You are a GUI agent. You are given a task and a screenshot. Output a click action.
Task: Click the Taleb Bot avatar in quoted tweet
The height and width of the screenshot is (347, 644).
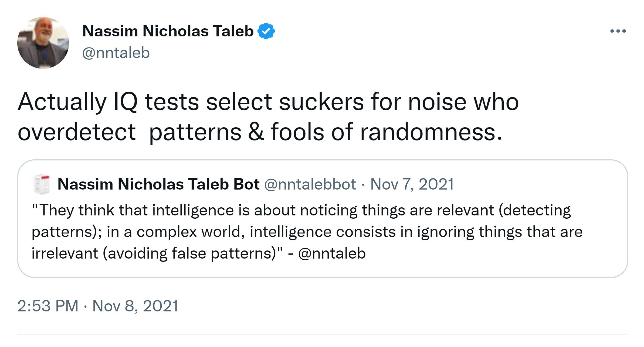click(41, 184)
